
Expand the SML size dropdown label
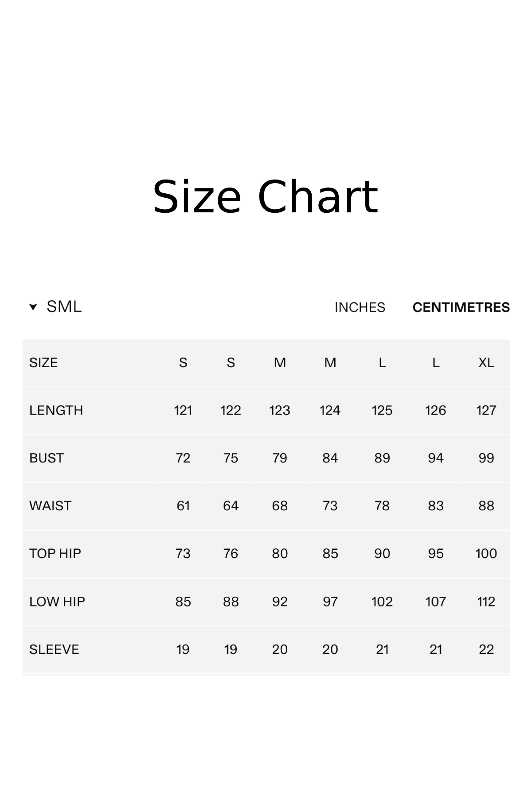(x=64, y=307)
